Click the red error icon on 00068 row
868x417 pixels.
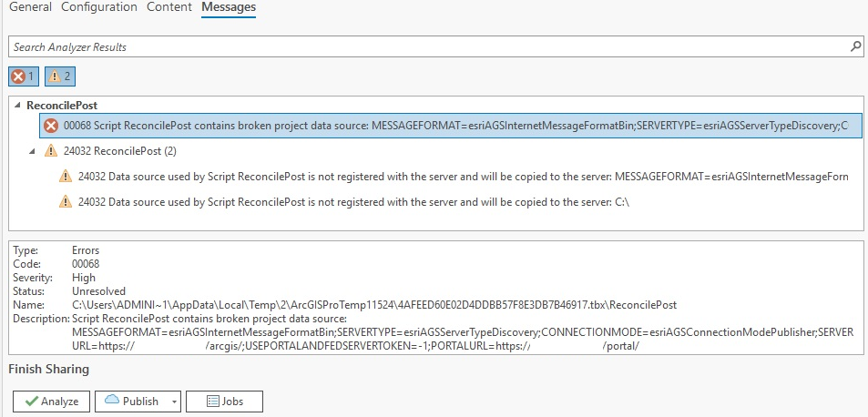[x=51, y=126]
